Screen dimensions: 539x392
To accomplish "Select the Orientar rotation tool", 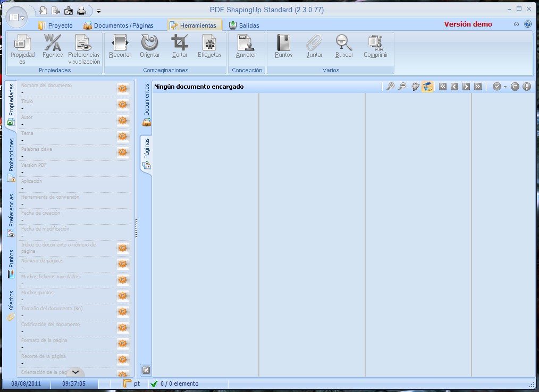I will [x=149, y=46].
